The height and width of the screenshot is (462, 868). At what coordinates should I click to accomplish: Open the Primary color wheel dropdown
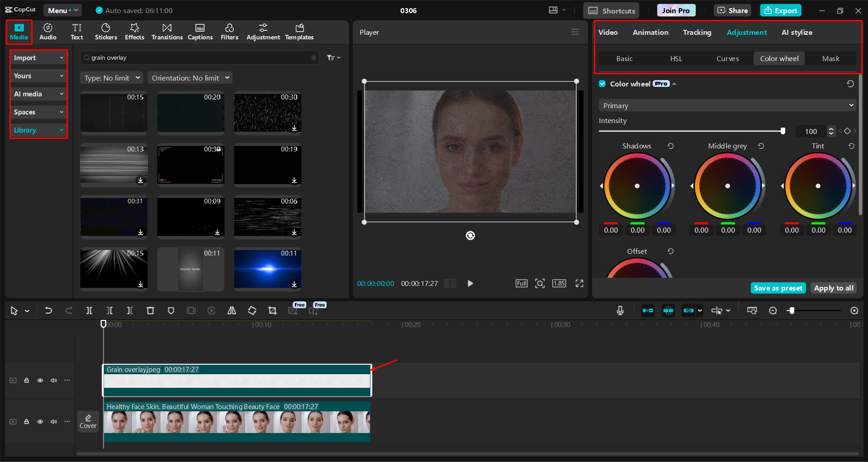(726, 105)
